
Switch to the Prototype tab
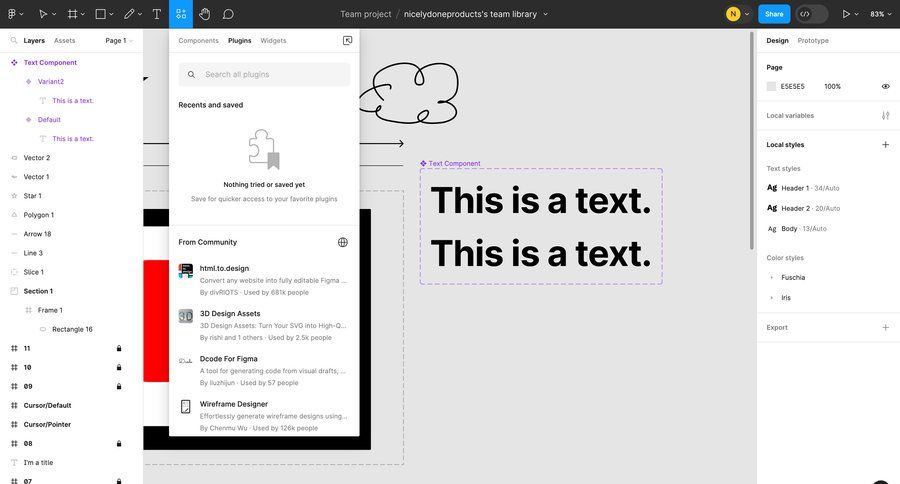tap(813, 40)
